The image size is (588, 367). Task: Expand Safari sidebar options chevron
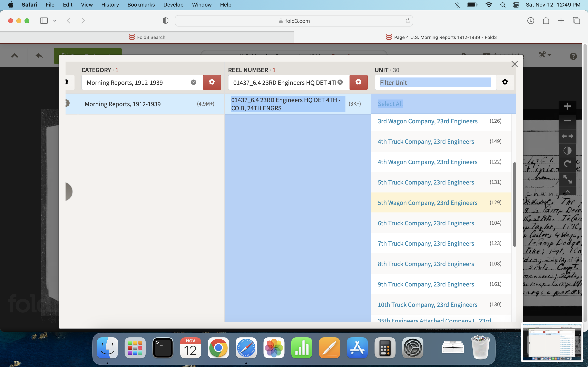click(55, 21)
